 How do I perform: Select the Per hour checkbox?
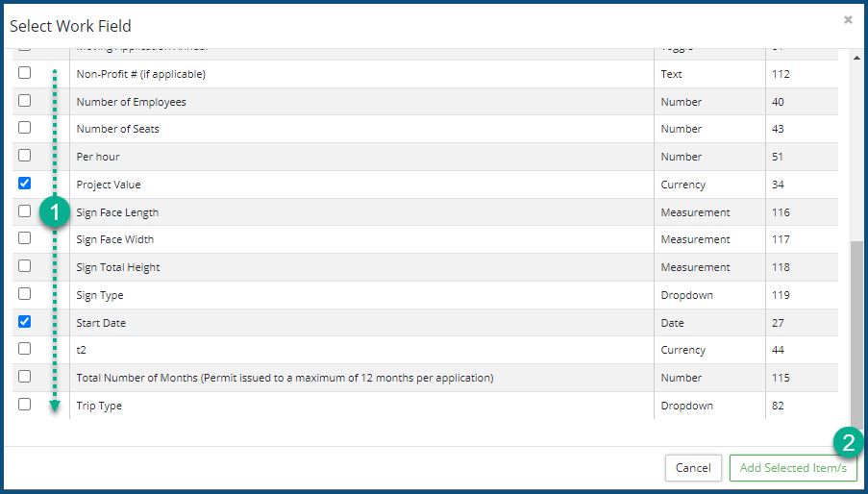[x=25, y=156]
